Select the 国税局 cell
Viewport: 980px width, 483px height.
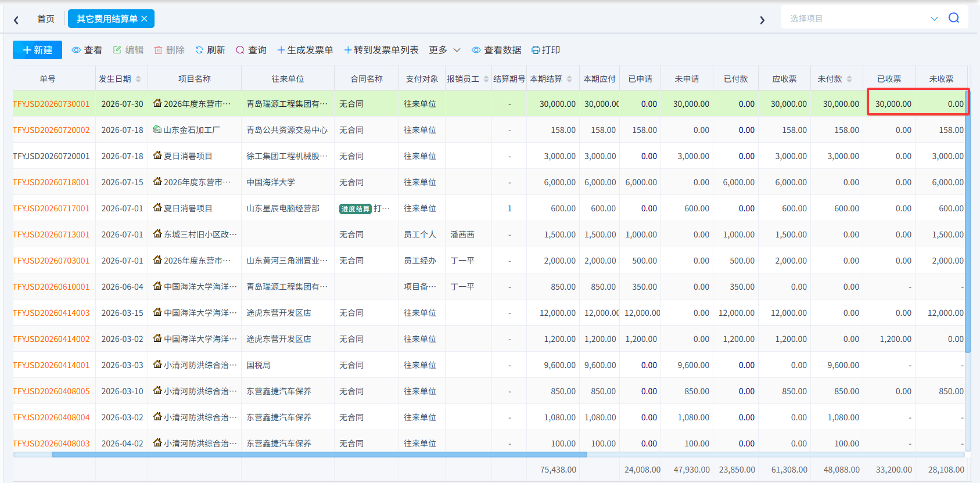point(259,365)
